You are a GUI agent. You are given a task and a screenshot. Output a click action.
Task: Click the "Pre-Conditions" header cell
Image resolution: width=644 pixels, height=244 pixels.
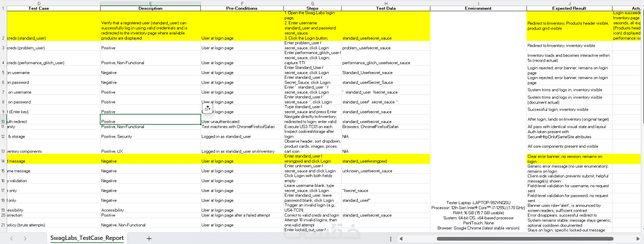(x=242, y=8)
